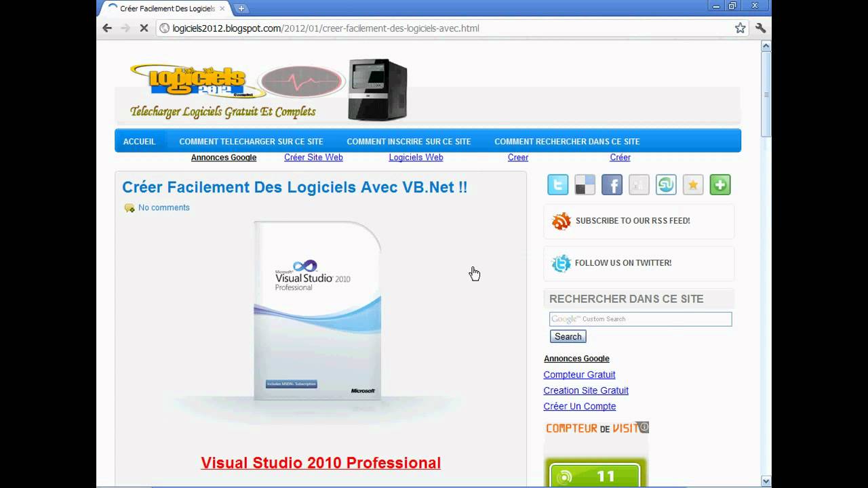Click the Visual Studio 2010 box image
This screenshot has width=868, height=488.
pos(317,310)
